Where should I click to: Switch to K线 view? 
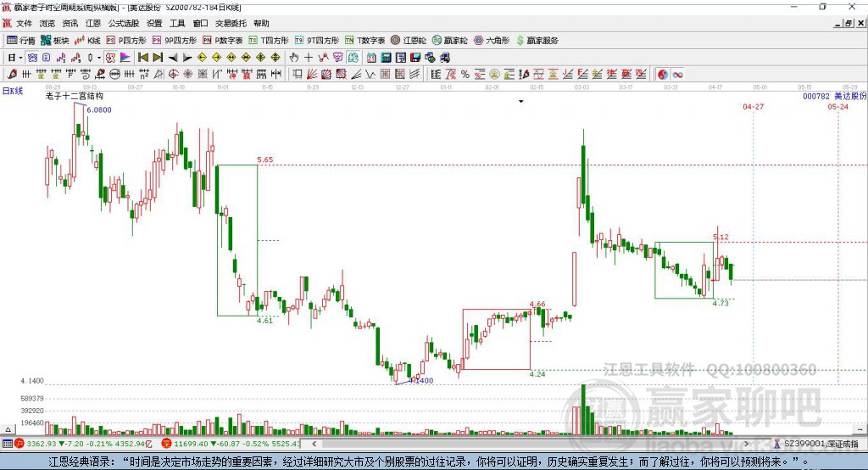87,41
